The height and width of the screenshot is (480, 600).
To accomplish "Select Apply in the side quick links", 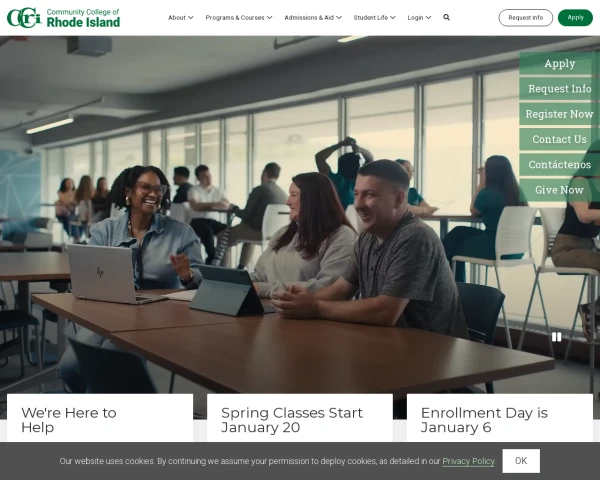I will pos(559,63).
